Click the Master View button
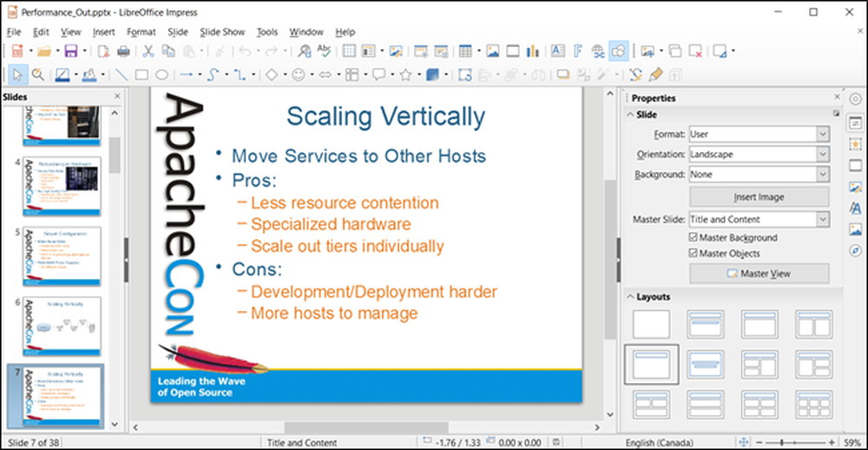Viewport: 868px width, 450px height. tap(759, 273)
